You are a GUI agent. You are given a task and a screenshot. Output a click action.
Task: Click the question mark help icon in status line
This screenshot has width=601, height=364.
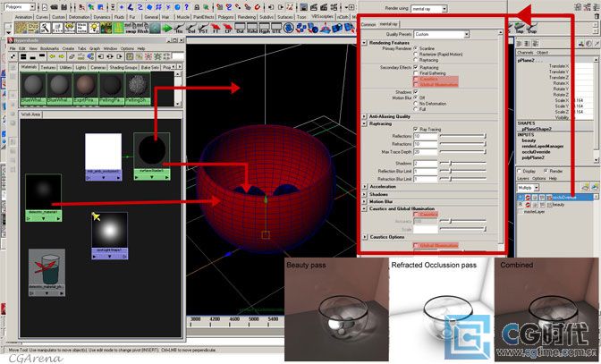pos(186,7)
